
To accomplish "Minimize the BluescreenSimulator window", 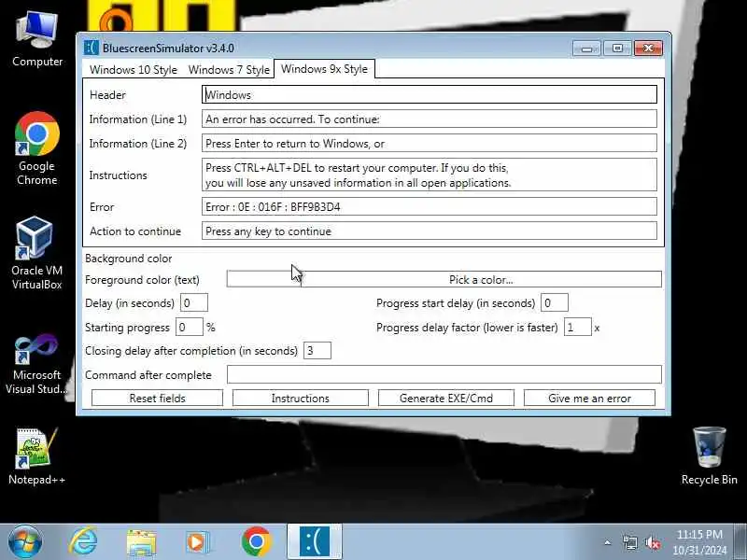I will point(586,49).
